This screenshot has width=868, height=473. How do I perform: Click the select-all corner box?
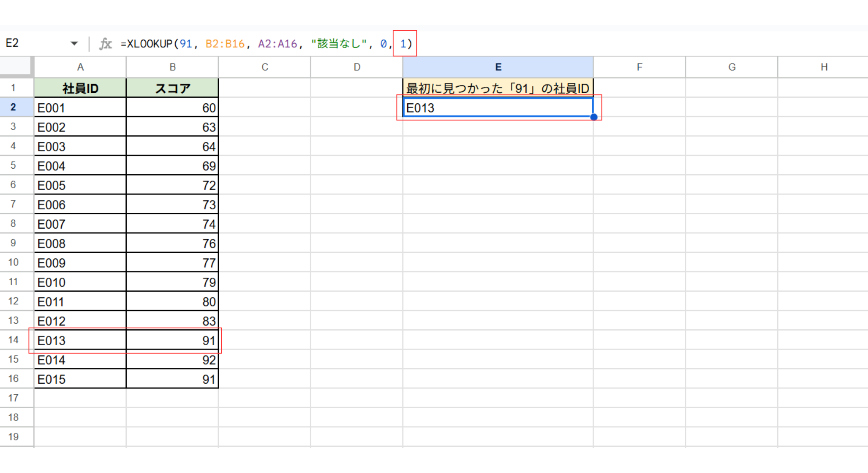[16, 67]
